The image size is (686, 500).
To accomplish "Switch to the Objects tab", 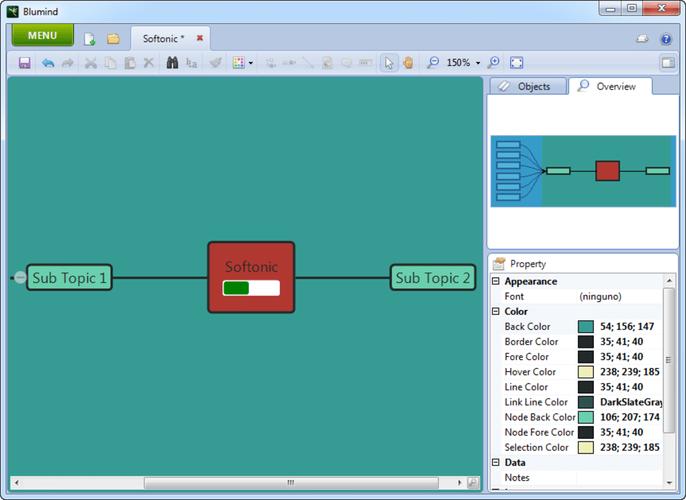I will (528, 86).
